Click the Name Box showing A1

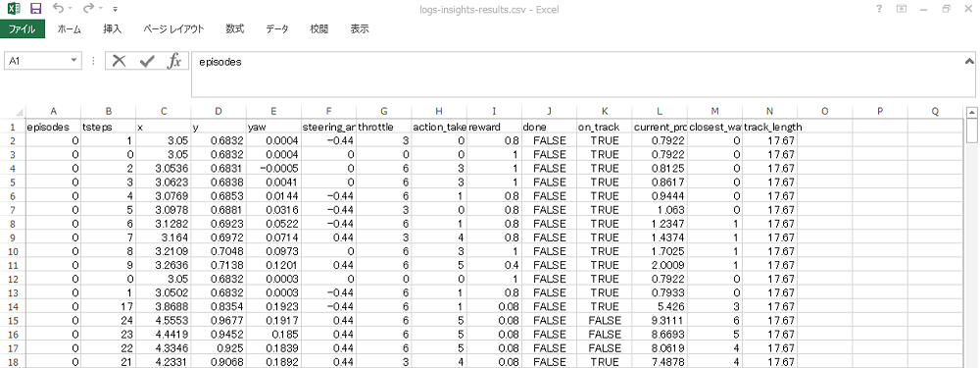tap(36, 61)
